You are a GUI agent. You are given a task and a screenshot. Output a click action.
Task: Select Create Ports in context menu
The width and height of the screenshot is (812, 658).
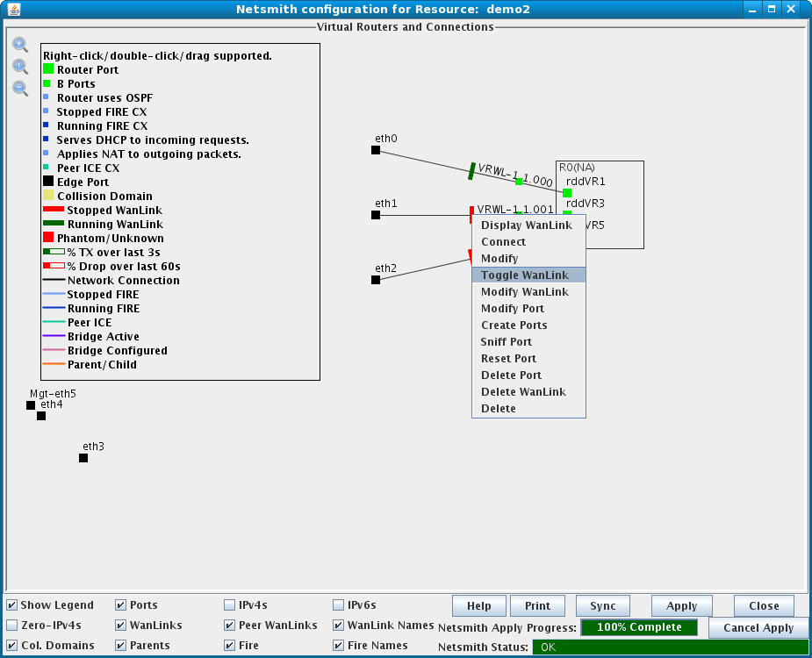click(528, 325)
